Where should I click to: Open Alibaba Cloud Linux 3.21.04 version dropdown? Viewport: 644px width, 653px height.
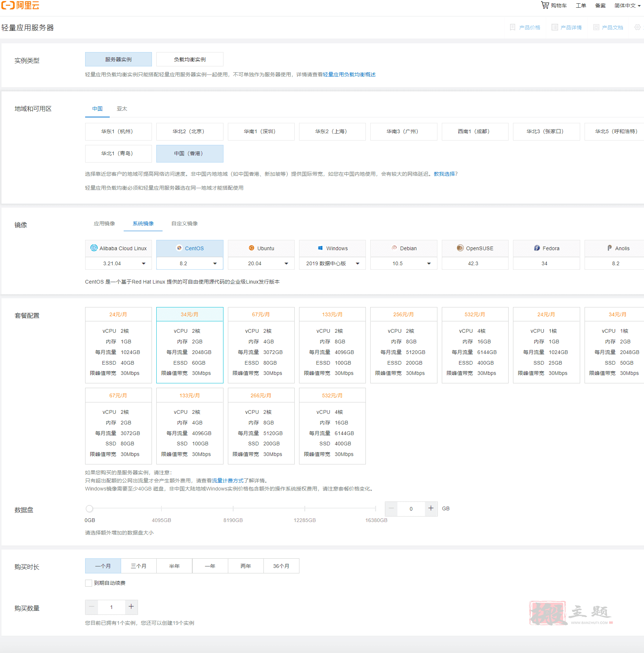pos(118,263)
